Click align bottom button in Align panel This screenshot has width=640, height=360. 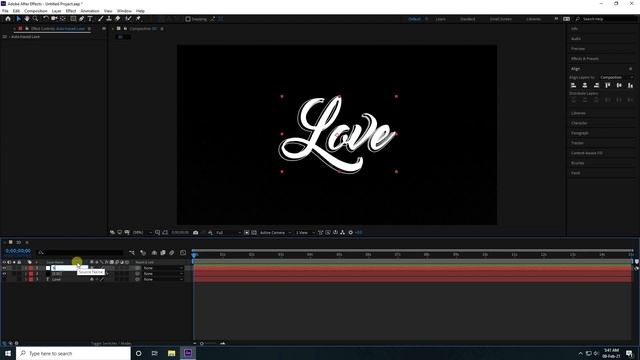pos(631,85)
